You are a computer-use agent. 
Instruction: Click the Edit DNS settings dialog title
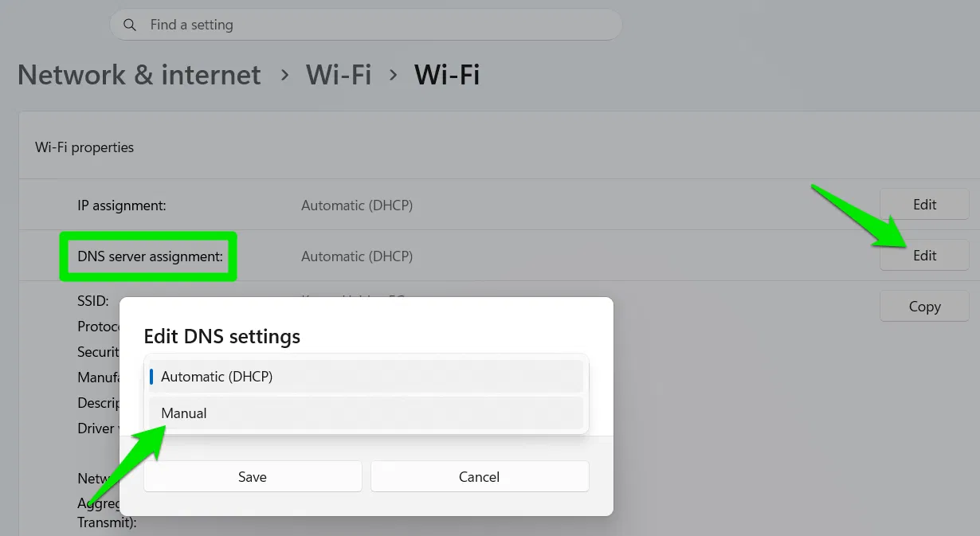pyautogui.click(x=221, y=336)
